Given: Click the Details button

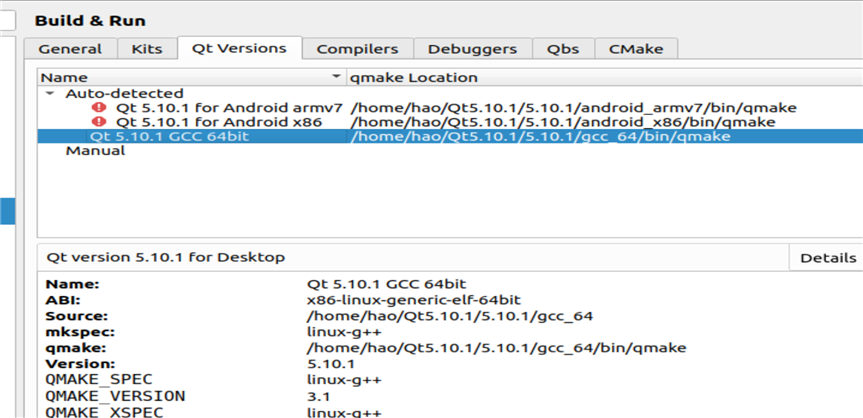Looking at the screenshot, I should [x=828, y=258].
